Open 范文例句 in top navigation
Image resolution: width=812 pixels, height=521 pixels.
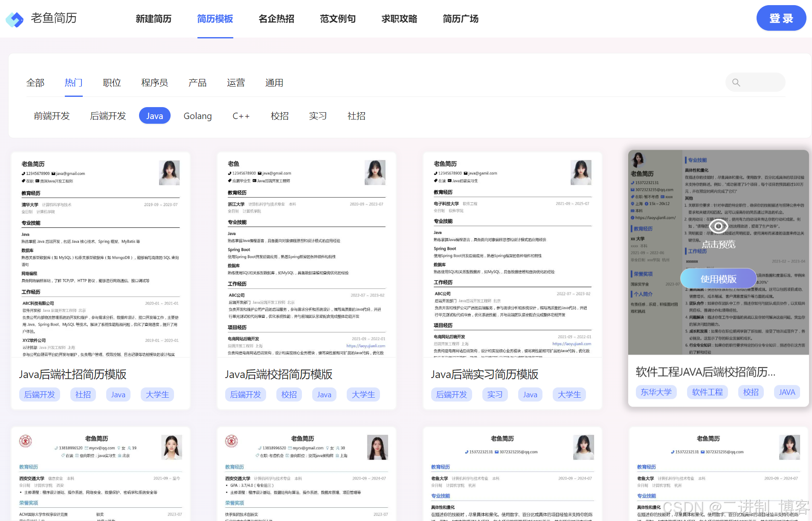tap(338, 19)
